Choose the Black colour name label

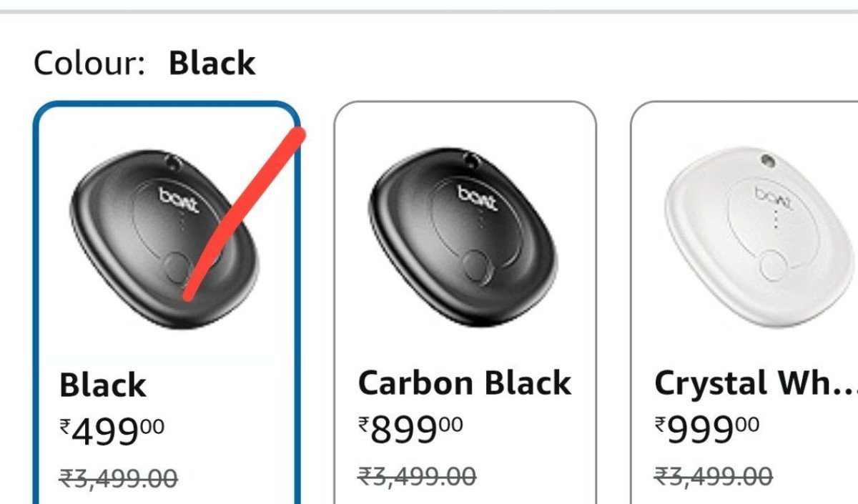point(102,385)
